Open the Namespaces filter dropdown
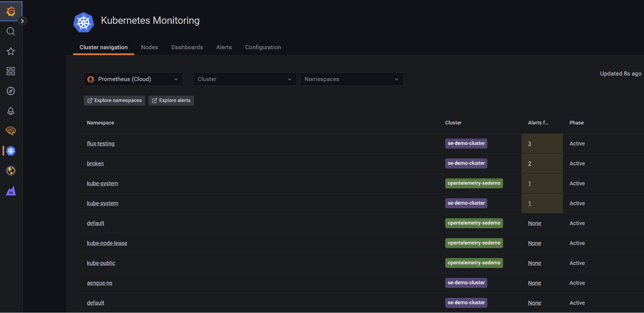 coord(351,79)
